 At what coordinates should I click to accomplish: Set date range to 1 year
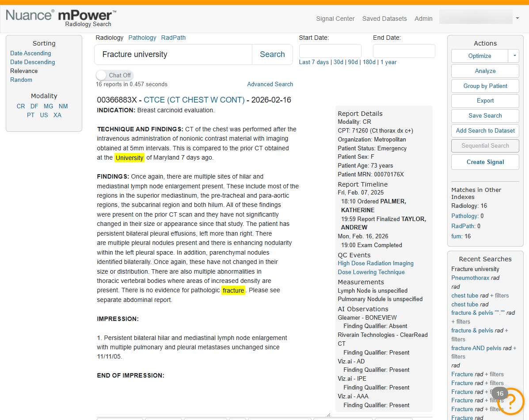tap(388, 62)
